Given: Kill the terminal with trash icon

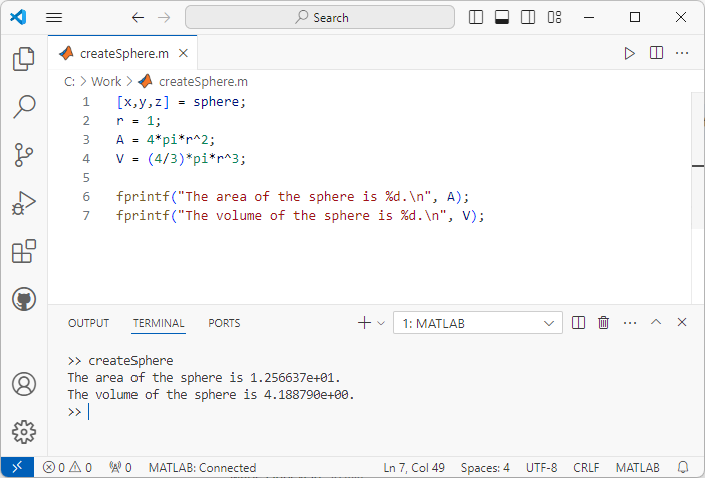Looking at the screenshot, I should pyautogui.click(x=603, y=323).
